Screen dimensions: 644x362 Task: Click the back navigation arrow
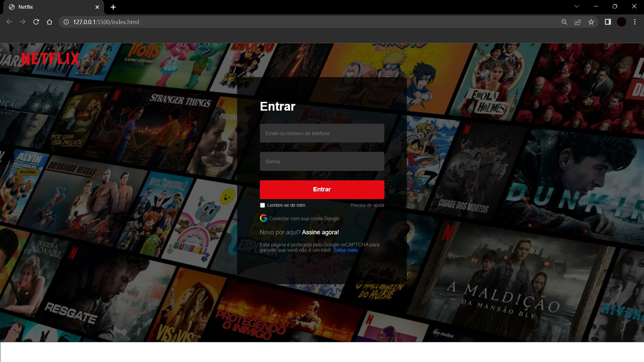point(9,22)
